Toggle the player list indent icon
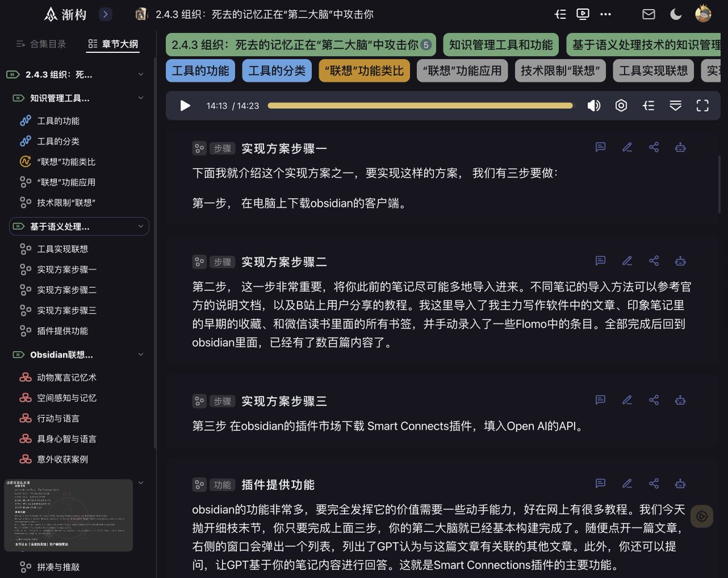Image resolution: width=728 pixels, height=578 pixels. coord(649,106)
